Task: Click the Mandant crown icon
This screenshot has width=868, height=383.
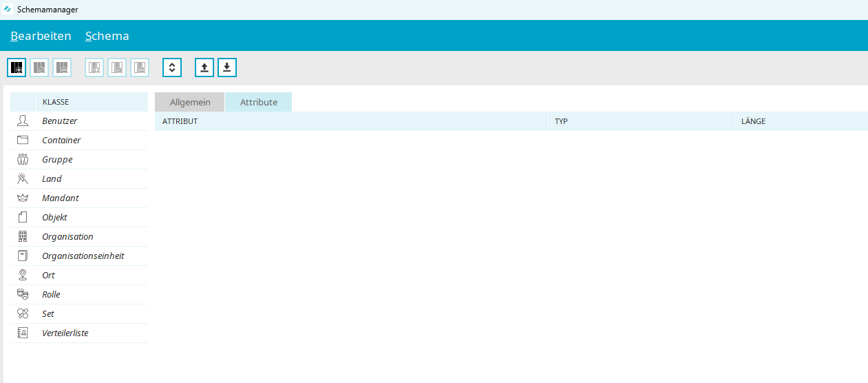Action: point(23,198)
